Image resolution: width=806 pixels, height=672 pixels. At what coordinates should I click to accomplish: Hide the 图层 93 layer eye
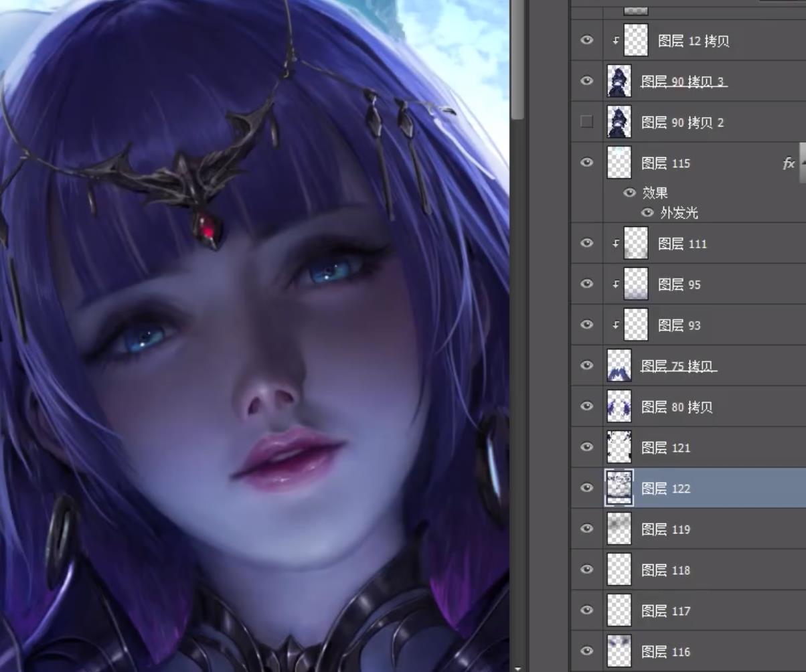tap(586, 325)
